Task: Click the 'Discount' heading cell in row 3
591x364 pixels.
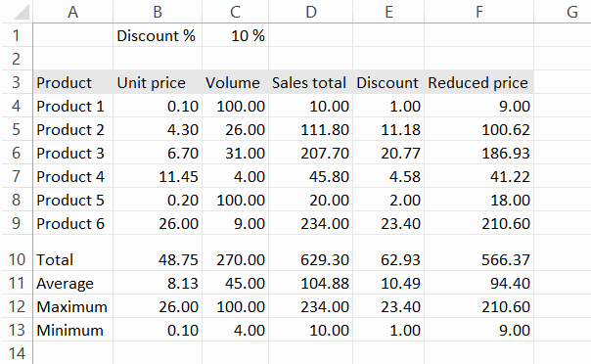Action: pyautogui.click(x=388, y=82)
